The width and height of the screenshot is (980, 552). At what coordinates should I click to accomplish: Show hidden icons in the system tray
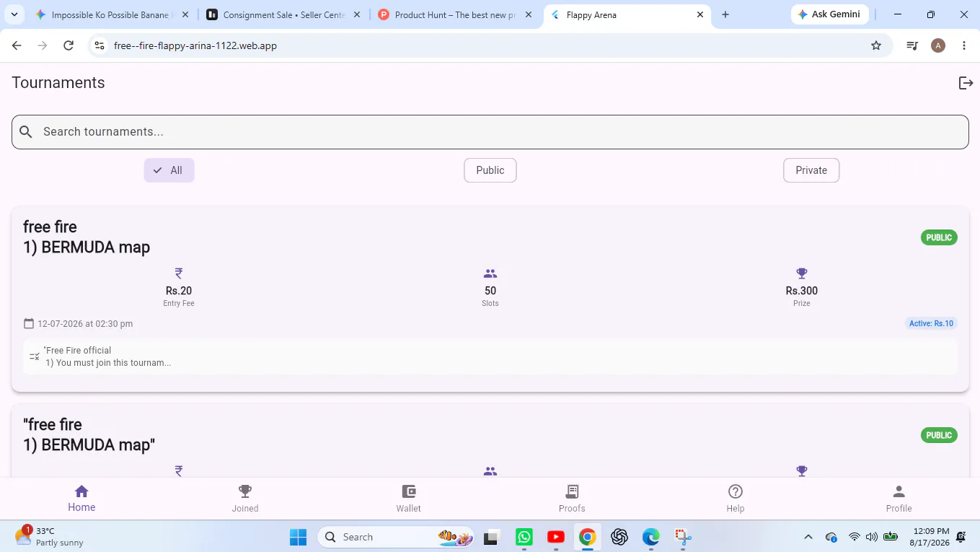[x=808, y=537]
